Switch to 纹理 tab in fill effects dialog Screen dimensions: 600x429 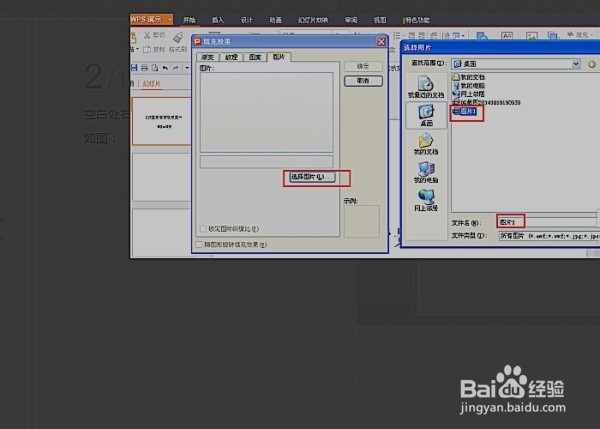pyautogui.click(x=231, y=57)
